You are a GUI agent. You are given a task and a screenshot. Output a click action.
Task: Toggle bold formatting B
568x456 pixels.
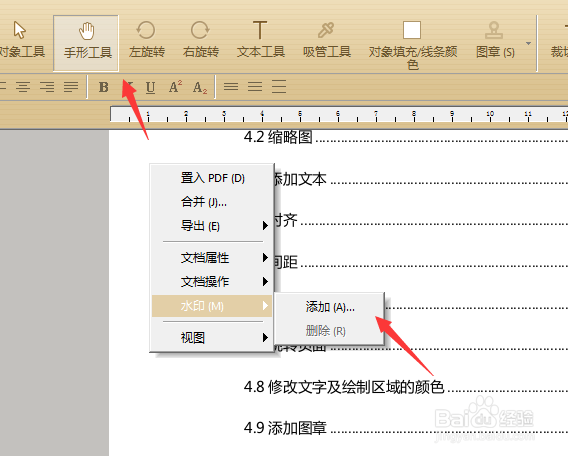tap(104, 87)
